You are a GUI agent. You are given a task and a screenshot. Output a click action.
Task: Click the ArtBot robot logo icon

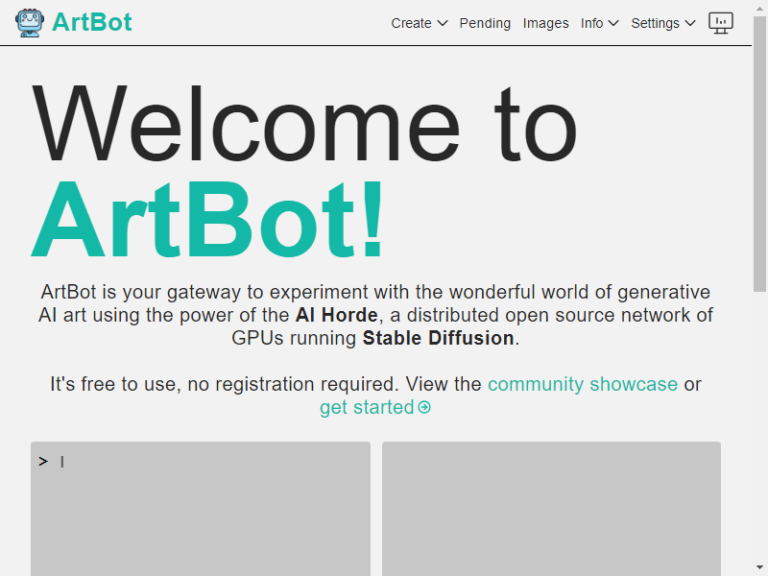pyautogui.click(x=29, y=23)
